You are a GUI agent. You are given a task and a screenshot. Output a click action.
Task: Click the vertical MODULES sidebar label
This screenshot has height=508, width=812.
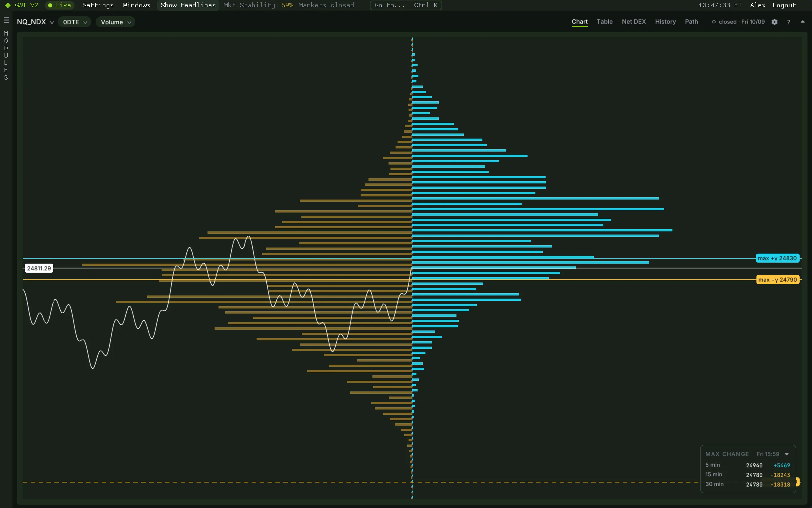point(6,55)
